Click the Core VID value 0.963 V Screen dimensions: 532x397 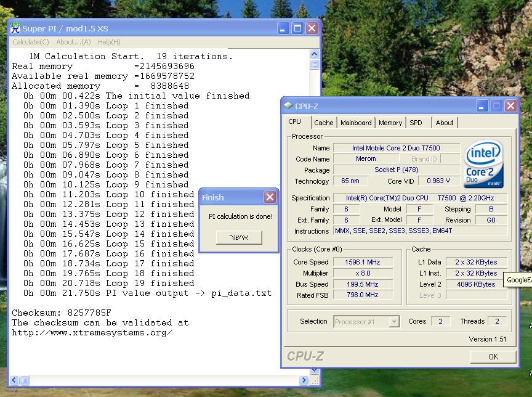[438, 181]
